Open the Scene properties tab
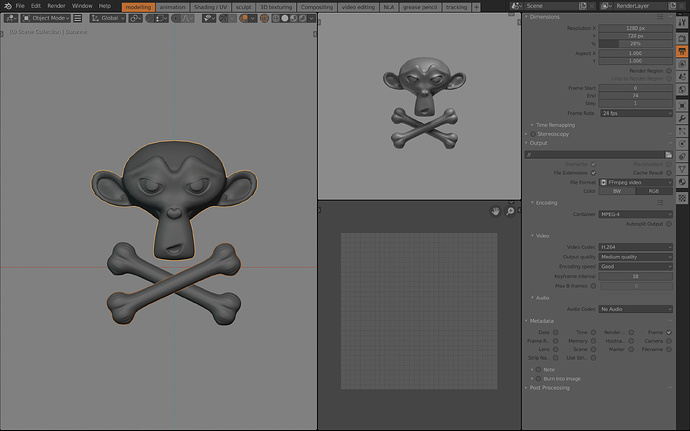The image size is (690, 431). [682, 77]
